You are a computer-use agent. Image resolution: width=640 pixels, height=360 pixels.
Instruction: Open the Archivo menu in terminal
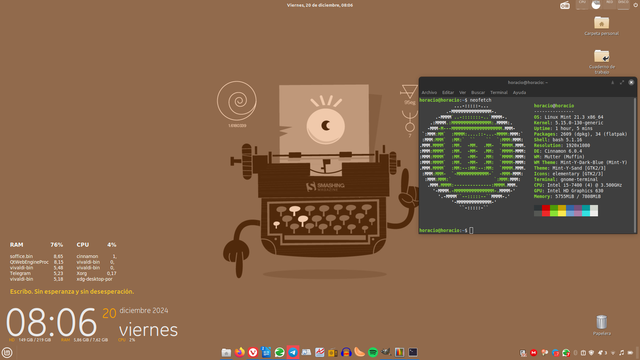click(429, 93)
